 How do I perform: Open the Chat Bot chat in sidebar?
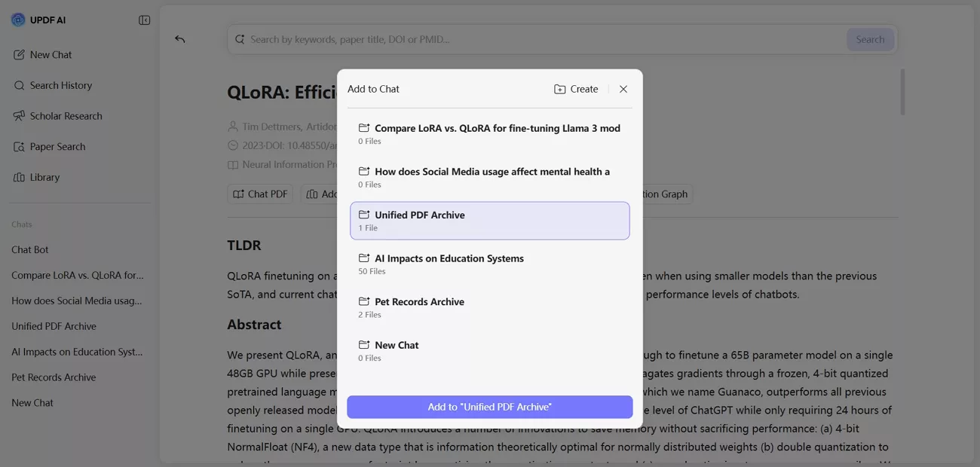tap(30, 250)
